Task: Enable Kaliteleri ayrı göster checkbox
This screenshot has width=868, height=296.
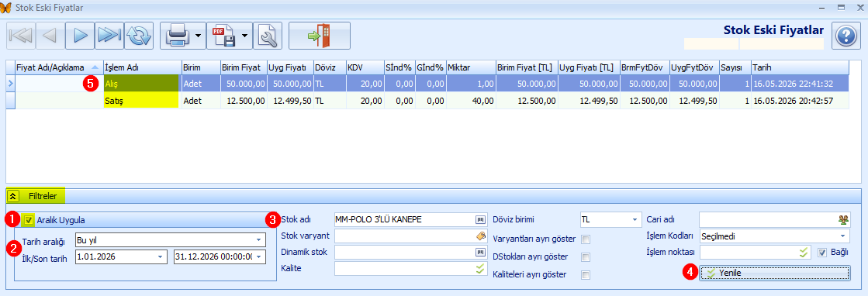Action: (x=585, y=275)
